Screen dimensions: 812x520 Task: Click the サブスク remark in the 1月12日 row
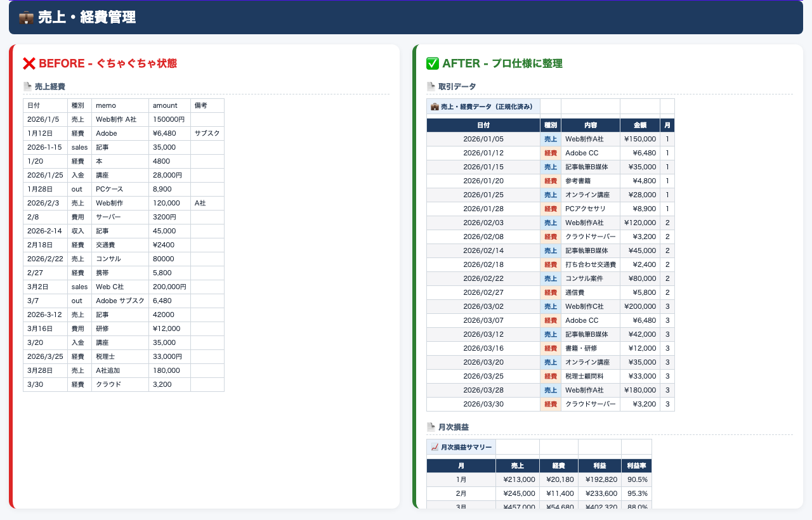pos(207,133)
